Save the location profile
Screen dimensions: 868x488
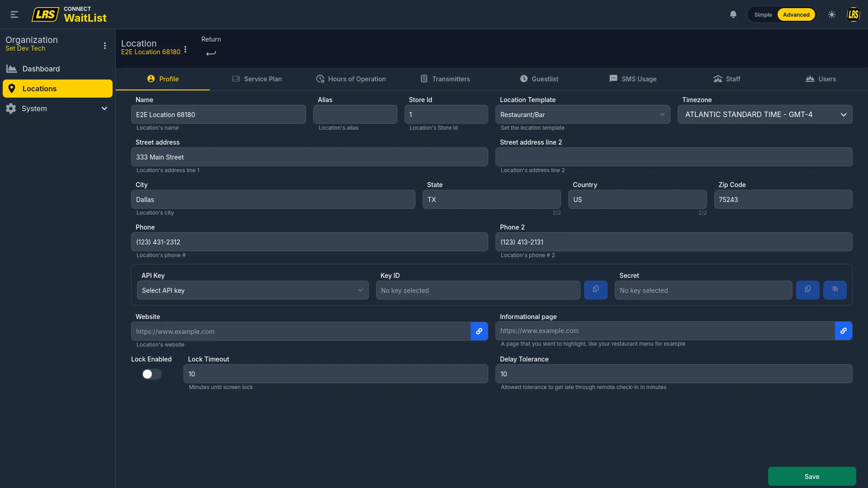pyautogui.click(x=812, y=476)
